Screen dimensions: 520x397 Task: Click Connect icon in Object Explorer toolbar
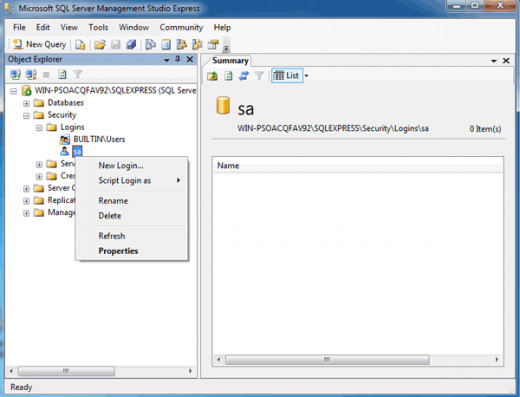tap(15, 74)
